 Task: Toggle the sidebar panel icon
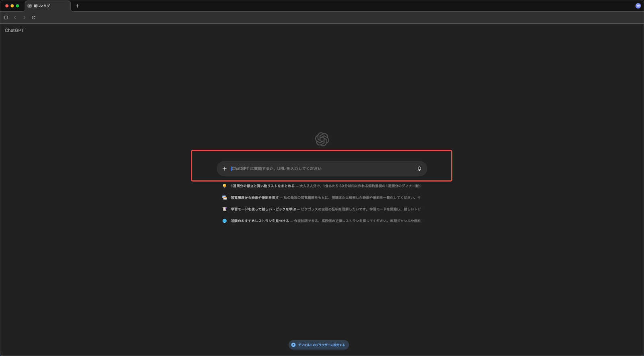pos(6,17)
